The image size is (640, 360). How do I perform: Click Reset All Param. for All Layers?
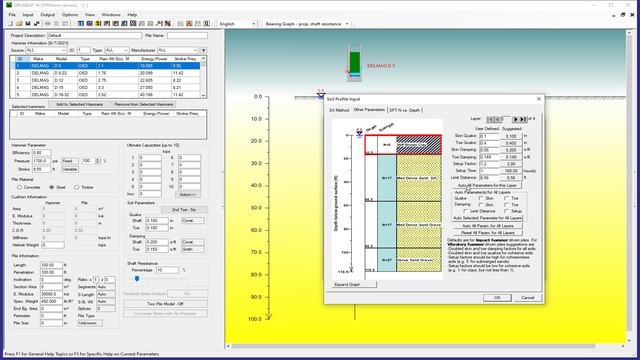pos(488,233)
